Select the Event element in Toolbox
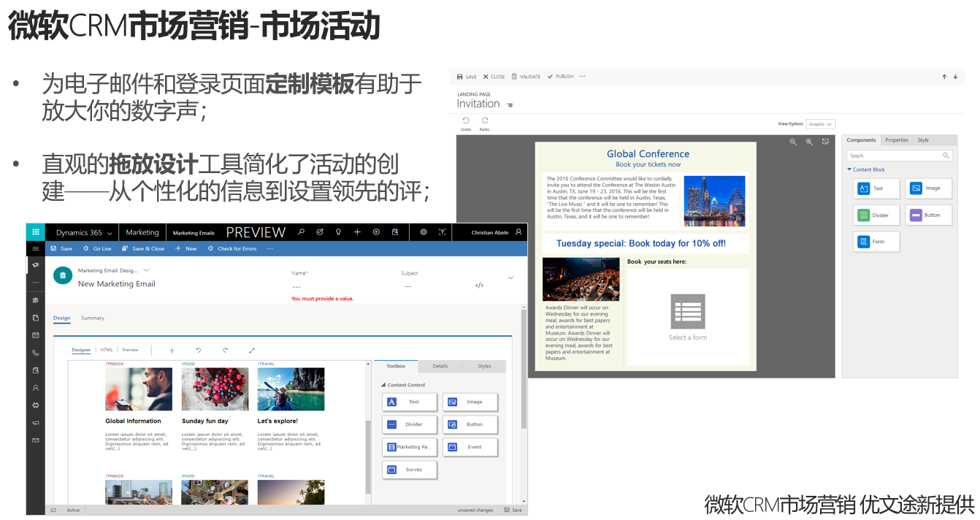 click(470, 447)
